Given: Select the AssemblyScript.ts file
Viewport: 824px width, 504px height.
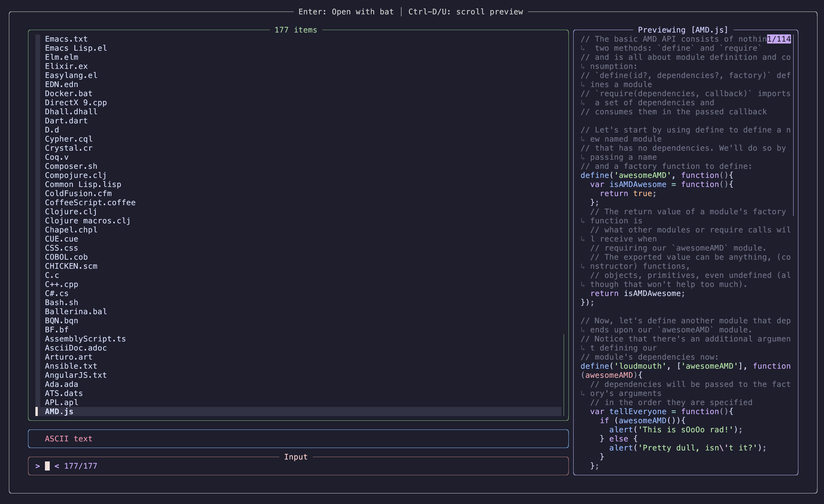Looking at the screenshot, I should coord(85,339).
